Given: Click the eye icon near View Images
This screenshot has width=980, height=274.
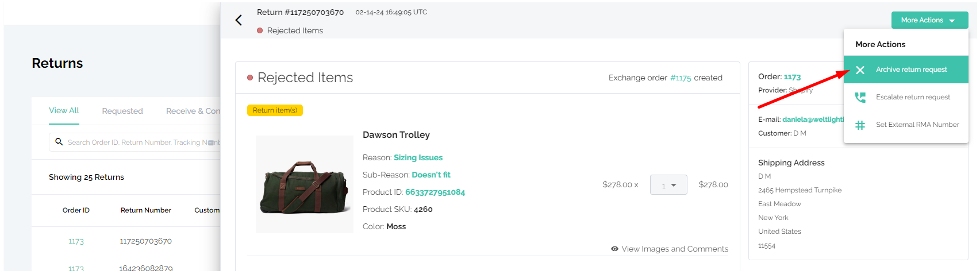Looking at the screenshot, I should (x=614, y=249).
